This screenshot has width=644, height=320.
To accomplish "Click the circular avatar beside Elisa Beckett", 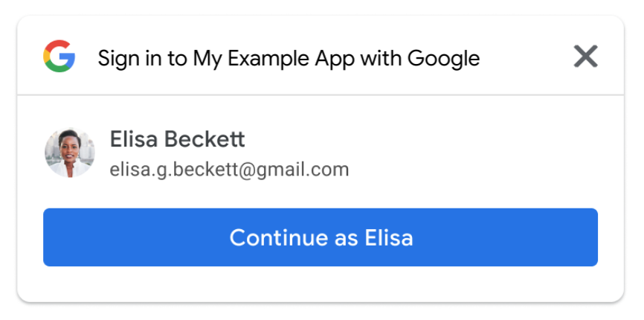I will coord(70,153).
